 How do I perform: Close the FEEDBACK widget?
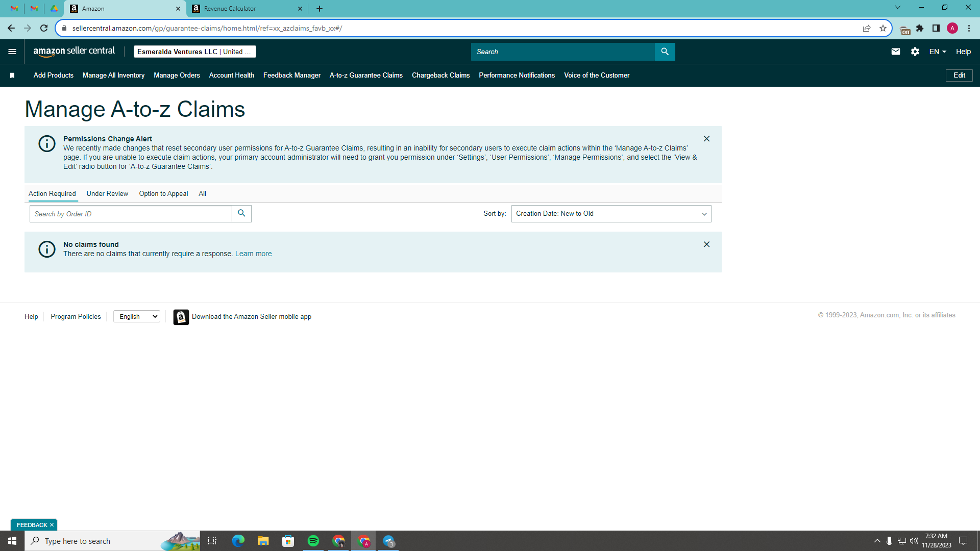52,525
